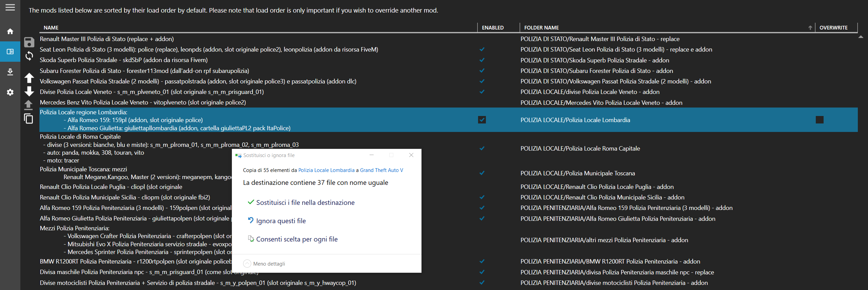The width and height of the screenshot is (868, 290).
Task: Uncheck enabled for Seat Leon Polizia di Stato
Action: point(482,50)
